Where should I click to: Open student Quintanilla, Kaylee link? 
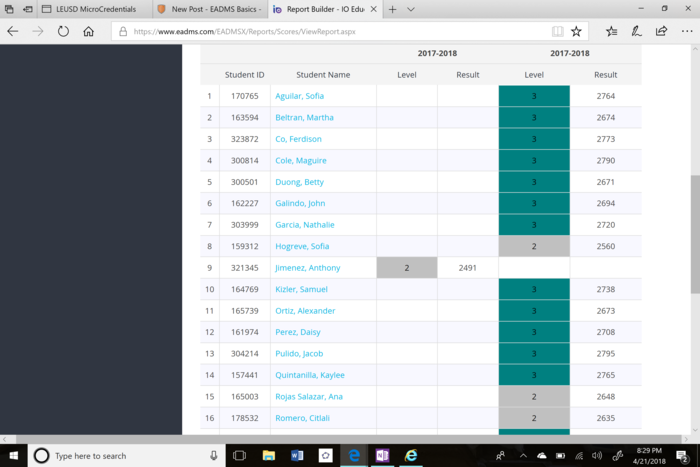point(309,375)
